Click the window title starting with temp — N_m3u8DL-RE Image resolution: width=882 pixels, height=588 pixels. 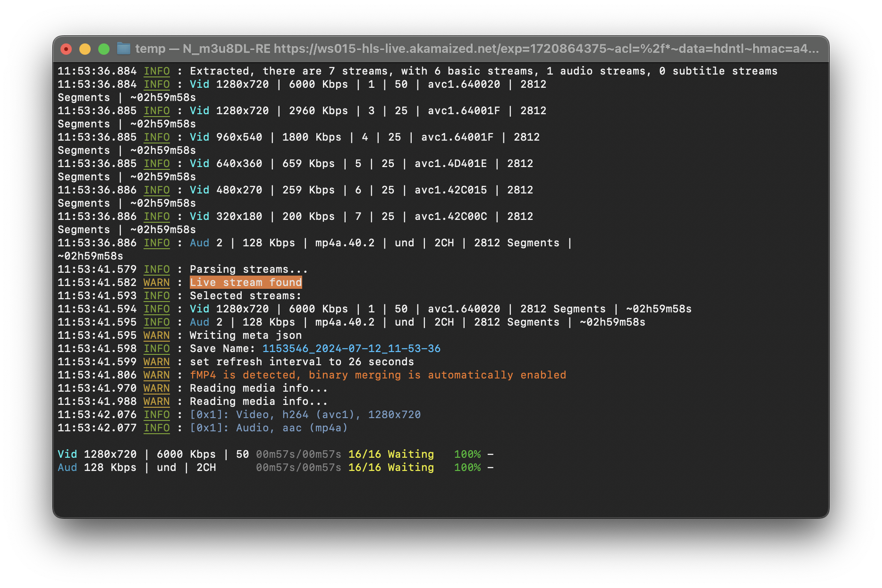point(477,49)
